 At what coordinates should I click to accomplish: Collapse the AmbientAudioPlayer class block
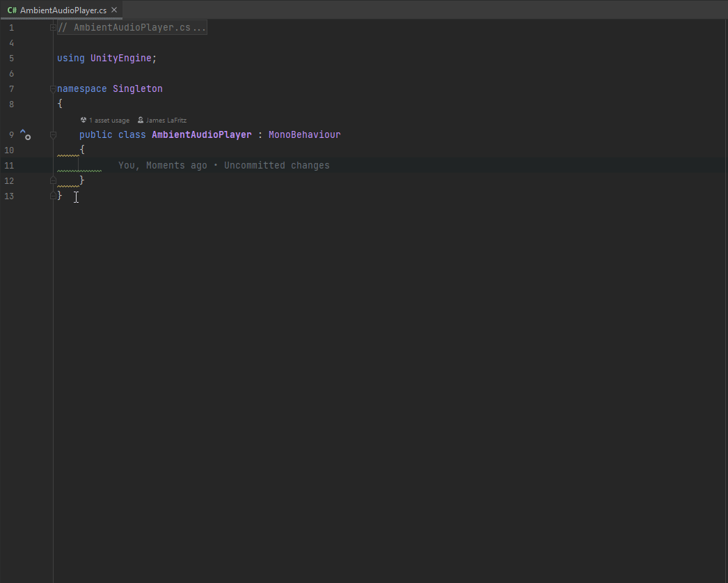[x=53, y=135]
